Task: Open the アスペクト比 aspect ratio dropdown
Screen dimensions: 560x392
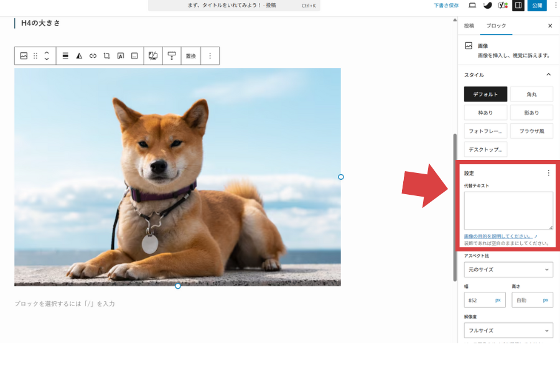Action: coord(508,269)
